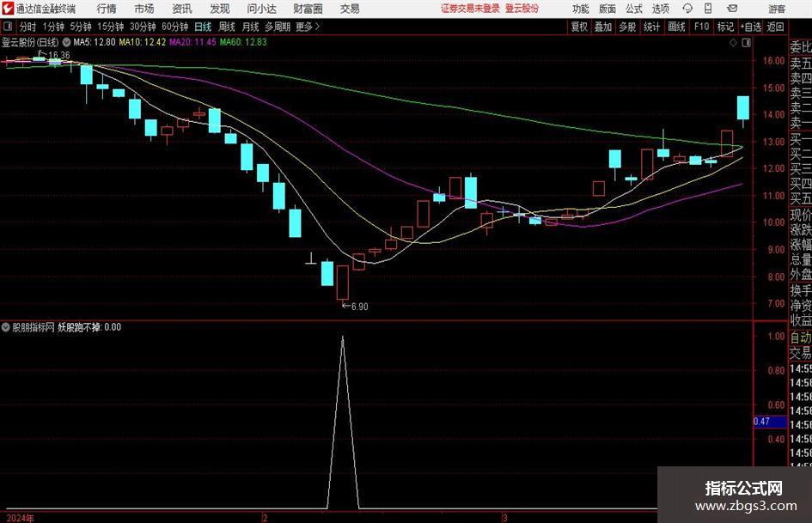Open the 公式 menu
Image resolution: width=812 pixels, height=523 pixels.
634,9
